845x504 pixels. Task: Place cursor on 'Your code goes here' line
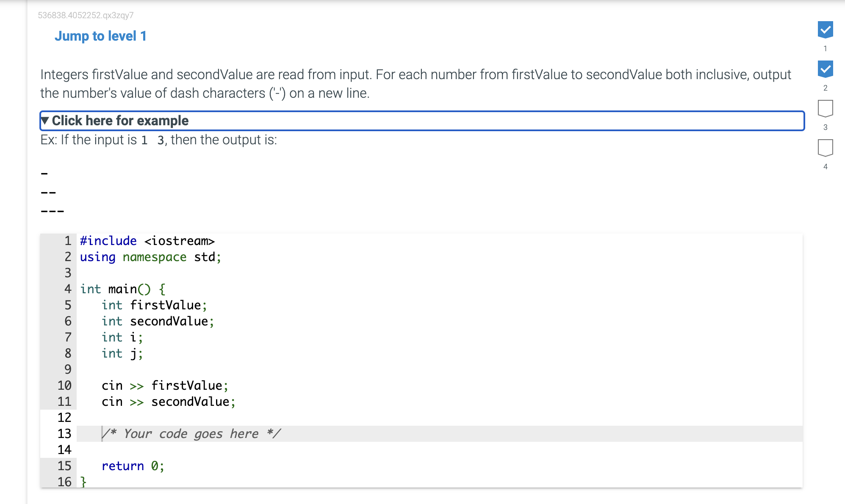tap(439, 434)
